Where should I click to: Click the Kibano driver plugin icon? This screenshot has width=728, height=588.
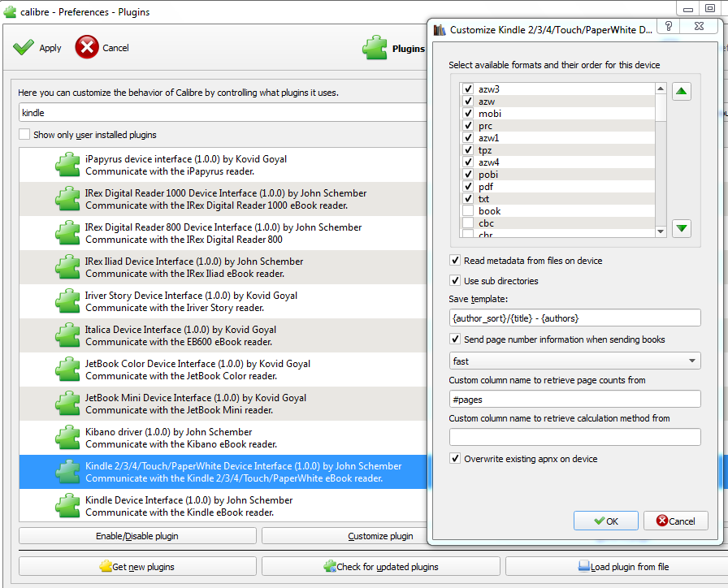pyautogui.click(x=67, y=438)
